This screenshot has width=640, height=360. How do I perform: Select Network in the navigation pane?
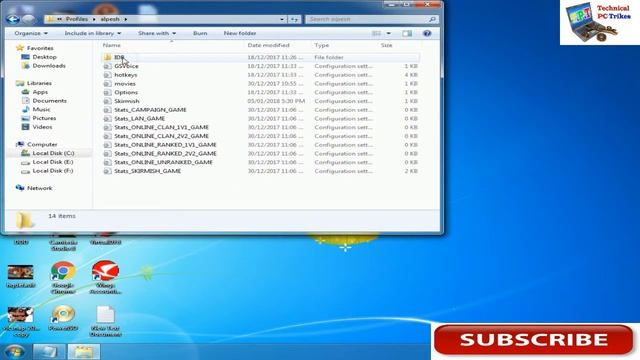click(x=40, y=188)
